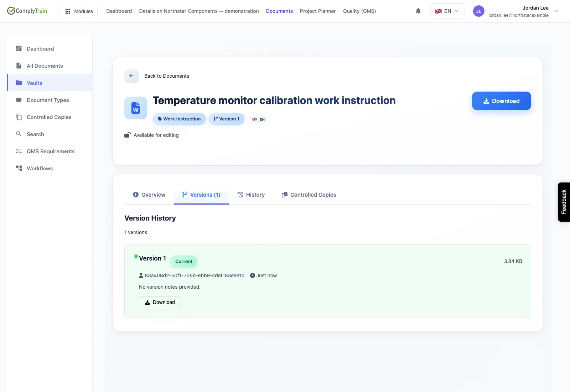Viewport: 570px width, 392px height.
Task: Expand the Jordan Lee account chevron
Action: tap(556, 11)
